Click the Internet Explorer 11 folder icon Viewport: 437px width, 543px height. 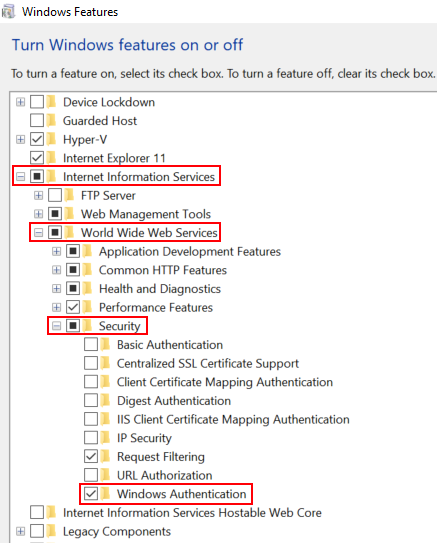coord(52,158)
